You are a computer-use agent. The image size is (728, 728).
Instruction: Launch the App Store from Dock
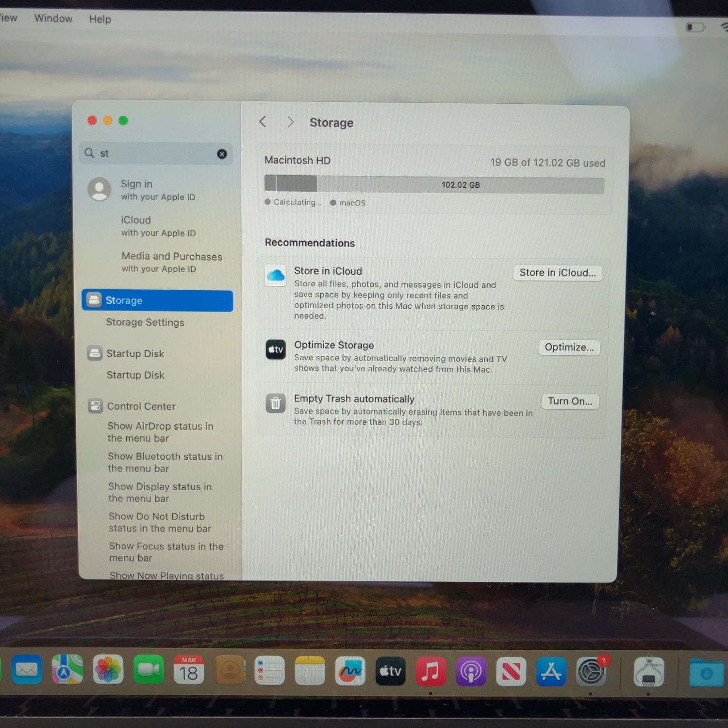pyautogui.click(x=551, y=672)
